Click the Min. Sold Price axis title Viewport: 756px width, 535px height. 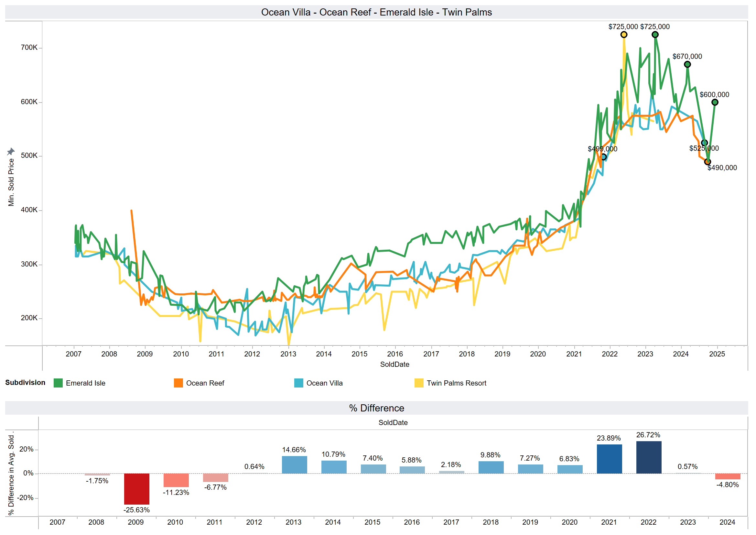click(11, 182)
